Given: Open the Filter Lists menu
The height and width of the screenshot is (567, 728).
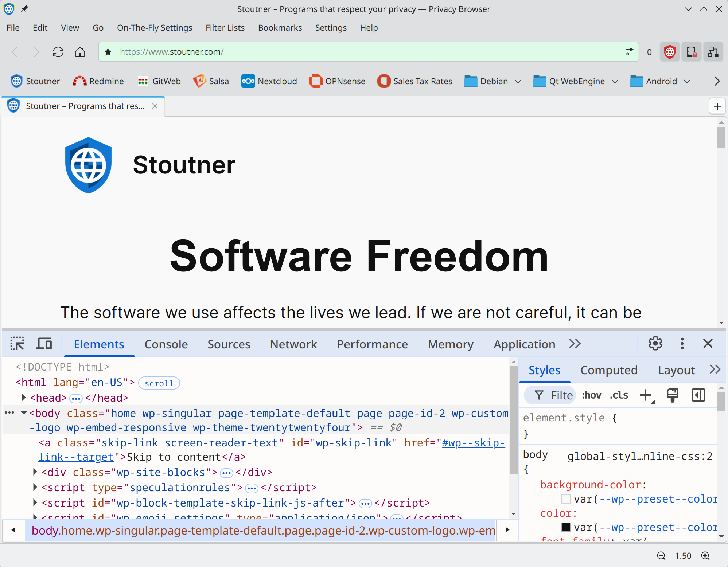Looking at the screenshot, I should click(225, 28).
